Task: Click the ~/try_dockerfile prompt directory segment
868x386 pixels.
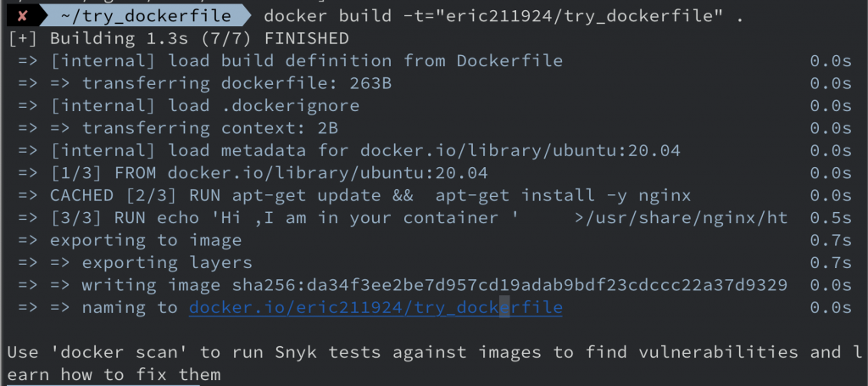Action: click(x=147, y=15)
